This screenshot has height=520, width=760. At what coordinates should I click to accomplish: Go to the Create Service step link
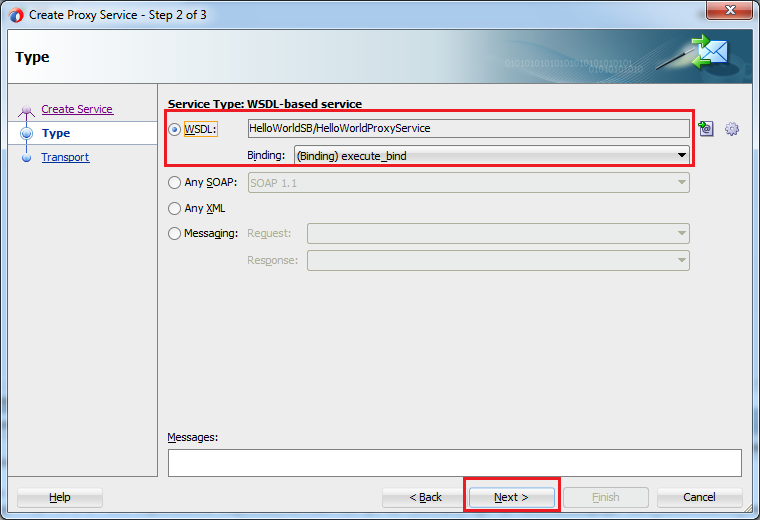pos(77,109)
